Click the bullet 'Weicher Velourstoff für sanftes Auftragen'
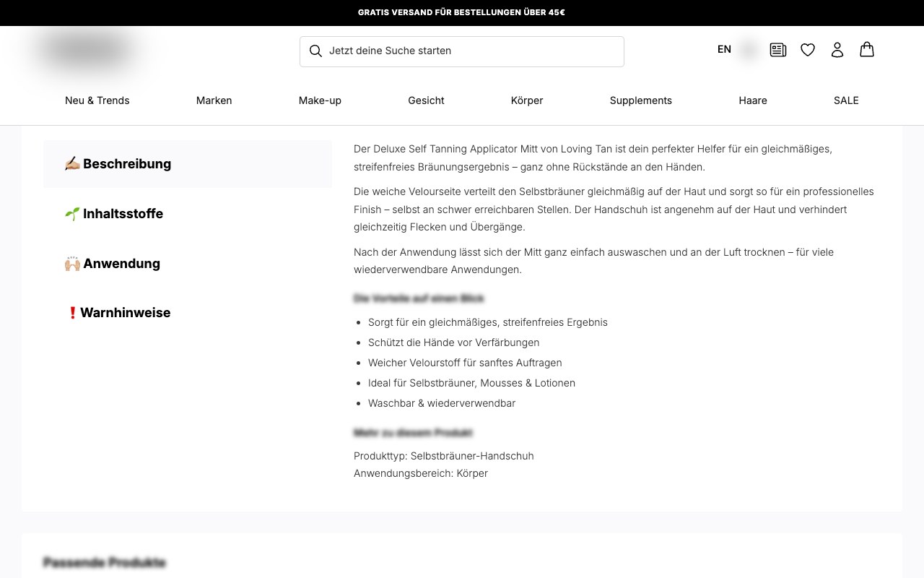This screenshot has height=578, width=924. [x=465, y=363]
